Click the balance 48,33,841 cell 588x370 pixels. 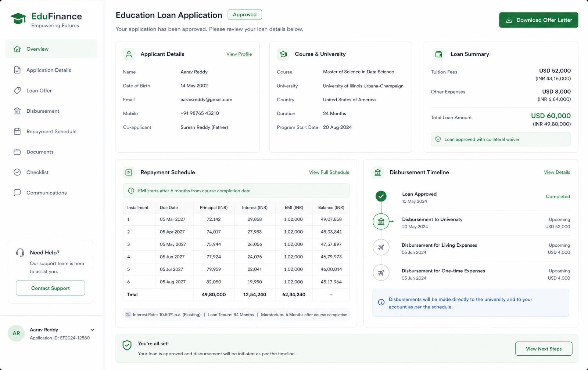coord(331,232)
